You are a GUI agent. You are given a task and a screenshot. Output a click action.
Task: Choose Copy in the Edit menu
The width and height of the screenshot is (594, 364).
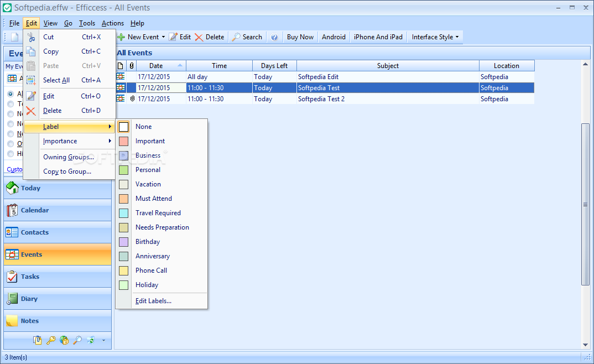click(69, 51)
